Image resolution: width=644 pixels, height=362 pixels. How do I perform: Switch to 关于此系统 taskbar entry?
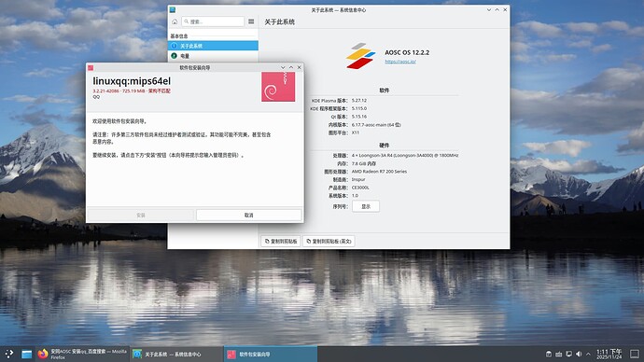(x=177, y=354)
